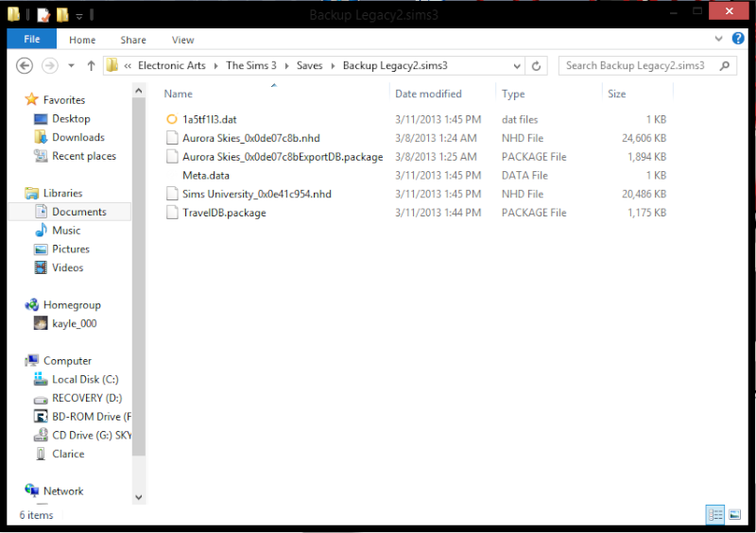Sort by the Name column header
This screenshot has height=533, width=756.
[178, 95]
